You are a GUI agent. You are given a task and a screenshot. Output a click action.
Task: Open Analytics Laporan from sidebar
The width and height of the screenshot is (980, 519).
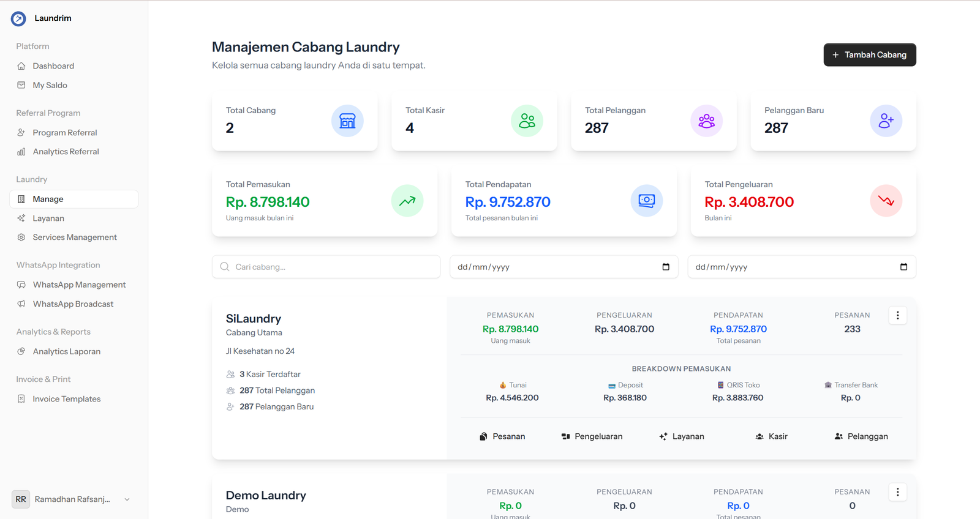pos(66,352)
